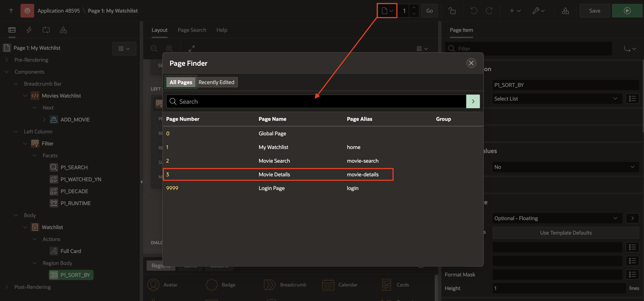Open the Page Finder icon in toolbar

(x=387, y=11)
